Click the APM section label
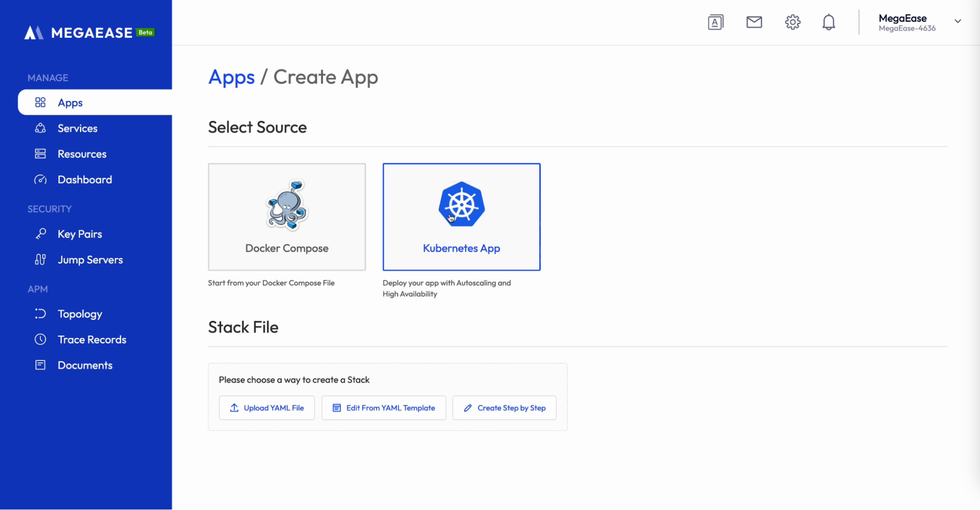This screenshot has height=510, width=980. coord(38,289)
